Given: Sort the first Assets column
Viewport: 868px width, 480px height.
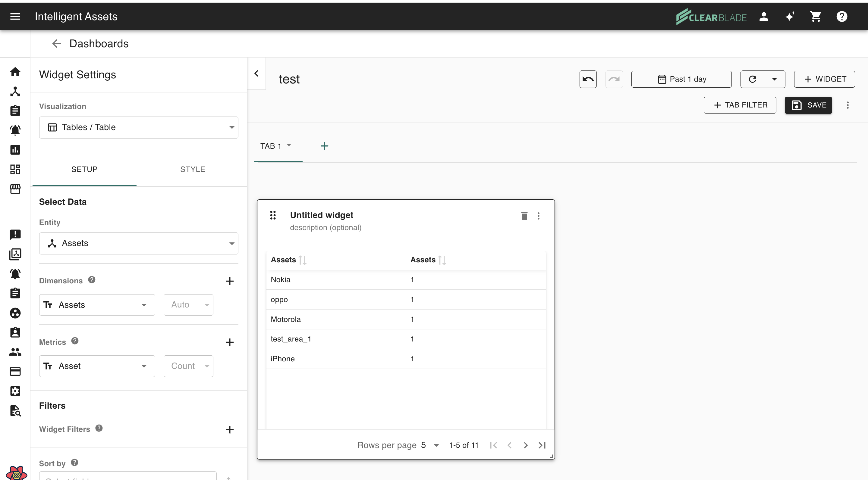Looking at the screenshot, I should [302, 260].
